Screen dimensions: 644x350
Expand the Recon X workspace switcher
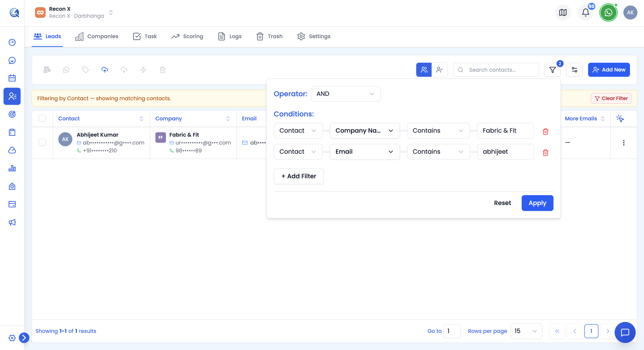pos(111,12)
